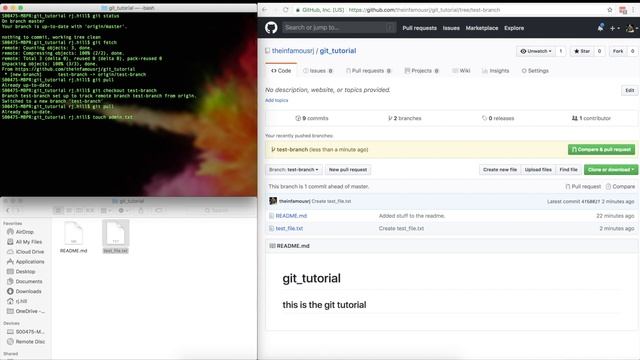The height and width of the screenshot is (360, 640).
Task: Fork the repository
Action: [618, 51]
